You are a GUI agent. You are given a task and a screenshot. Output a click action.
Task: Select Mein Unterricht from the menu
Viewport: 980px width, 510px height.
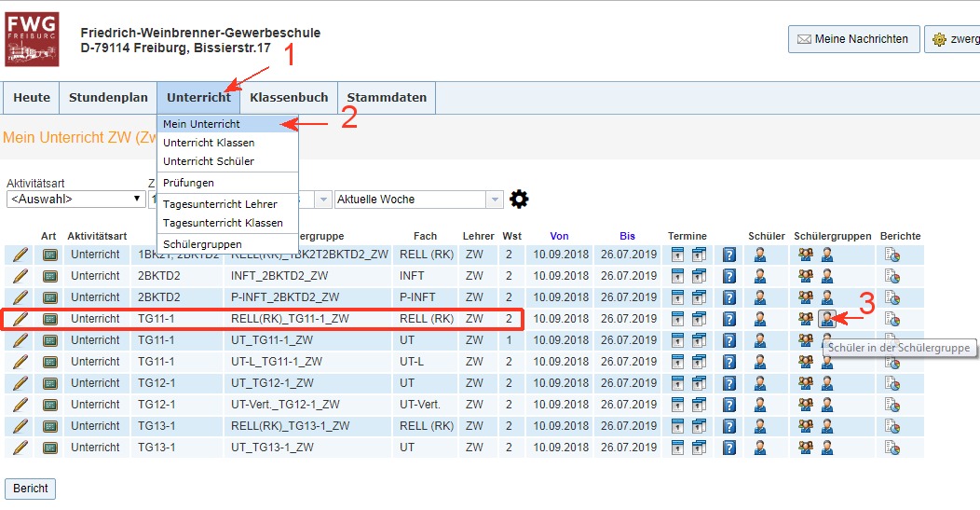click(x=201, y=124)
